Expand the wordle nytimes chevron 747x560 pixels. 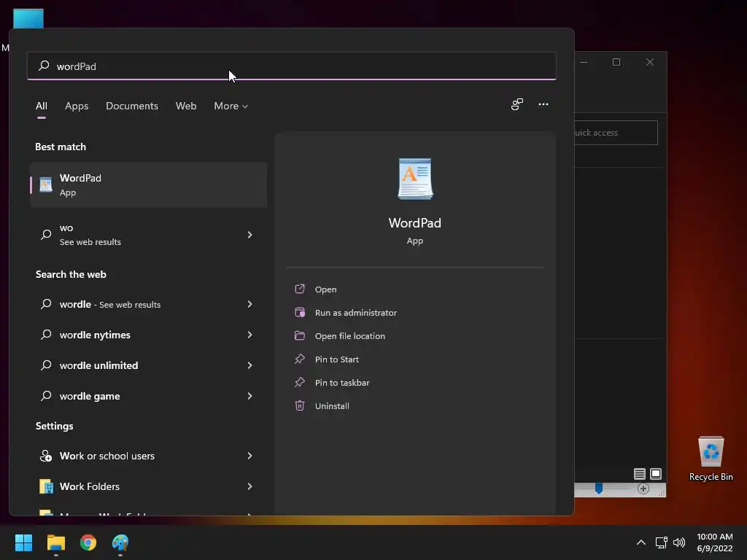click(249, 335)
